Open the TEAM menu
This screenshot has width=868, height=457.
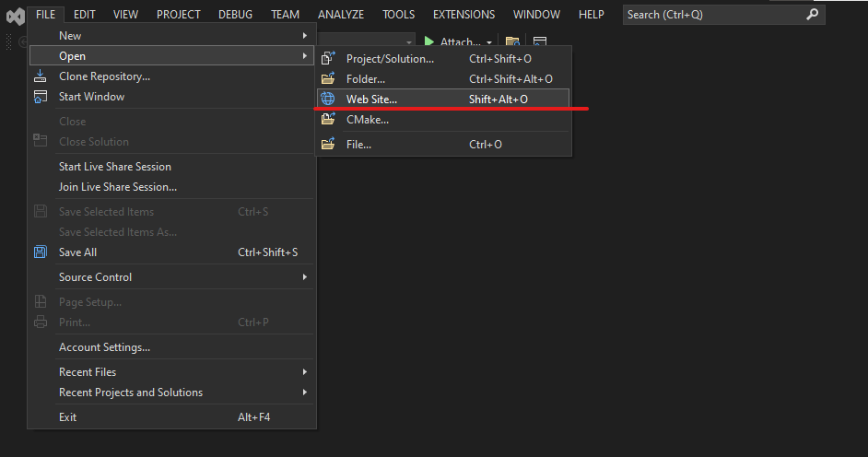285,15
